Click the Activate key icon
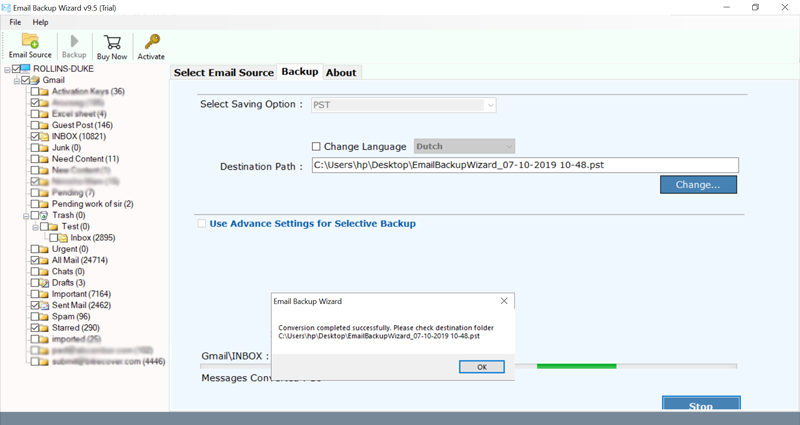The image size is (800, 425). click(151, 45)
